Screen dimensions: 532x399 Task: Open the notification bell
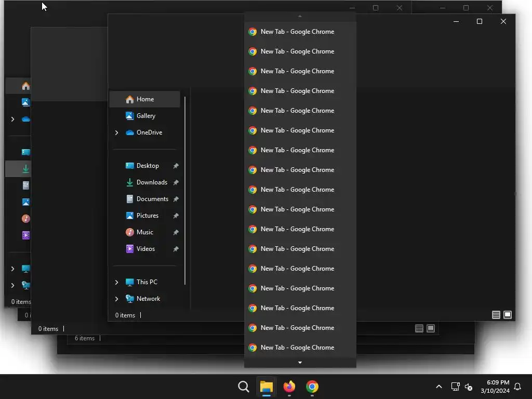click(x=517, y=387)
